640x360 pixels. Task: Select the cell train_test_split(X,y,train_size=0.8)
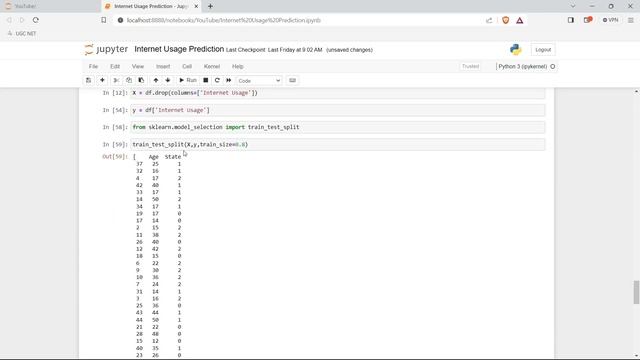click(338, 144)
